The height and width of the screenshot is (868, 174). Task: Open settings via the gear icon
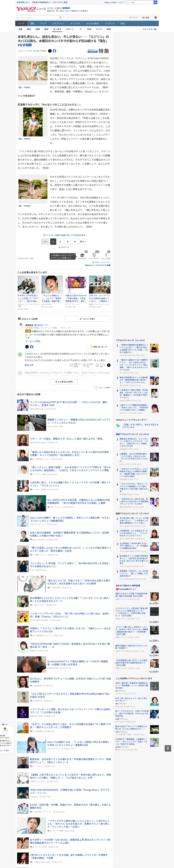click(155, 18)
